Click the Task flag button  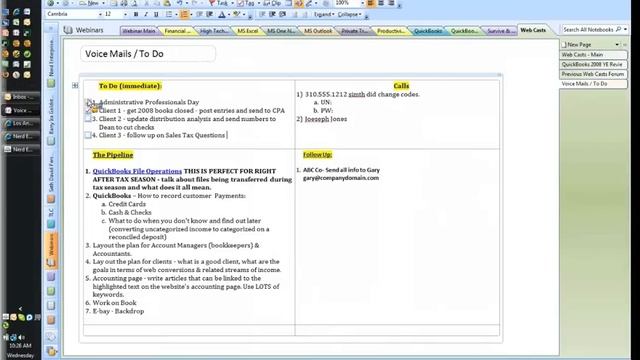(218, 3)
